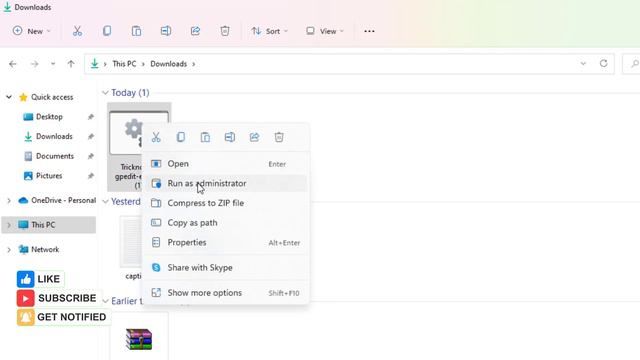
Task: Delete the file using the context menu trash icon
Action: point(279,137)
